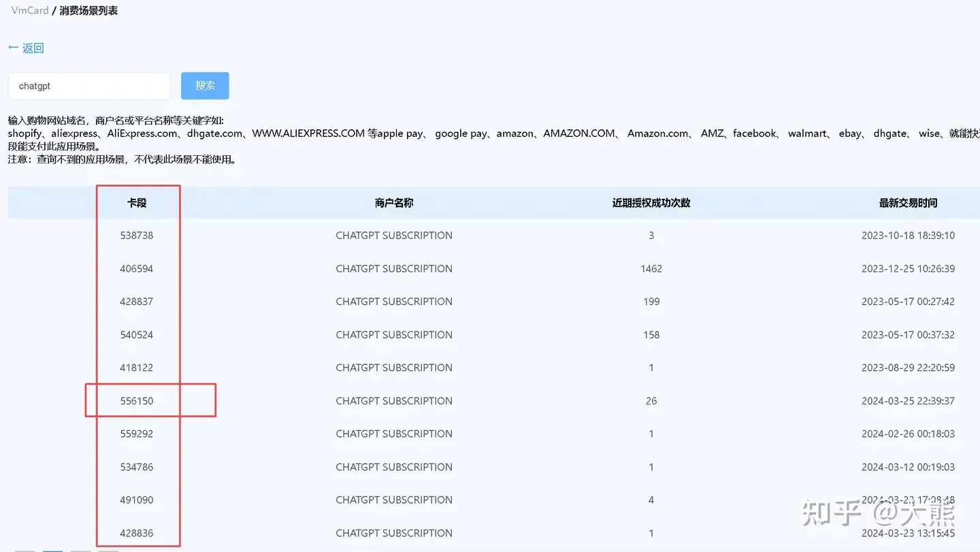Select card segment 559292
The image size is (980, 552).
click(x=137, y=434)
